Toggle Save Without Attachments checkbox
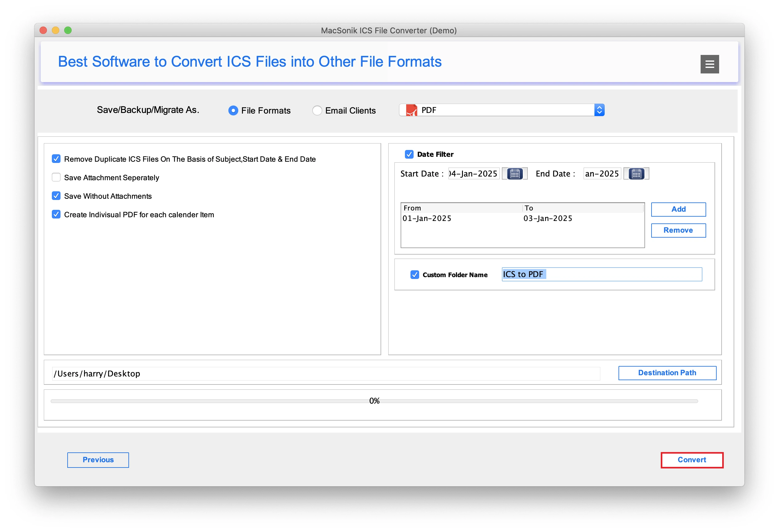Screen dimensions: 779x532 [x=56, y=196]
